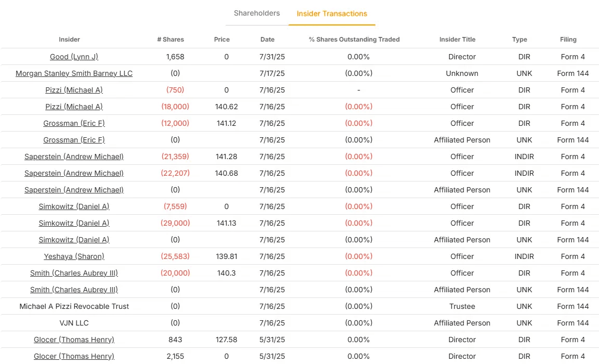Click the Date column header
The image size is (599, 364).
[x=267, y=40]
